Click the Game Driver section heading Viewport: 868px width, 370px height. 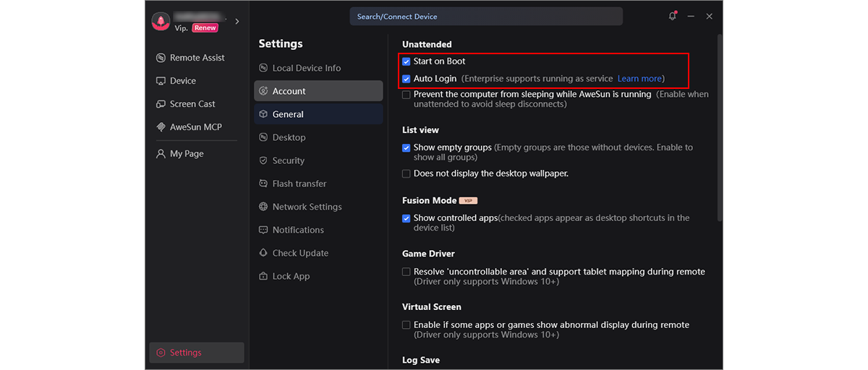(x=428, y=254)
